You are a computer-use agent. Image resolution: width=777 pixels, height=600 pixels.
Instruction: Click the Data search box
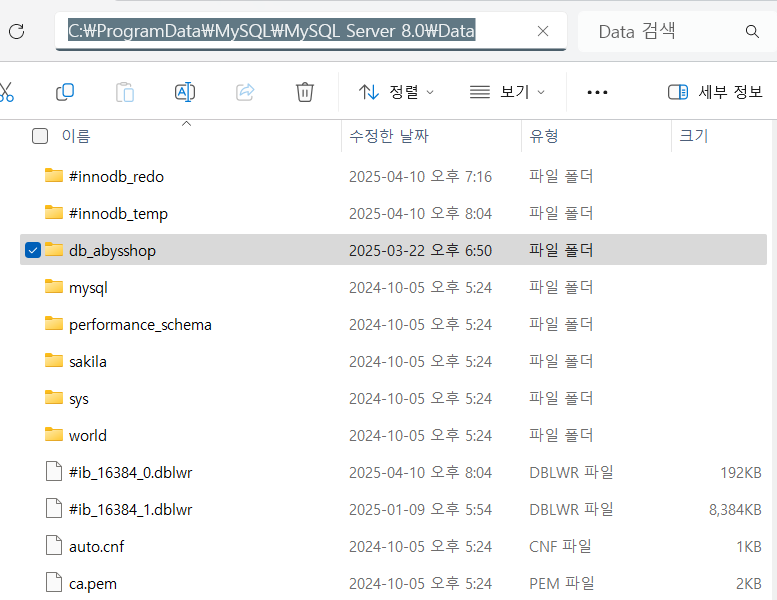[x=677, y=32]
